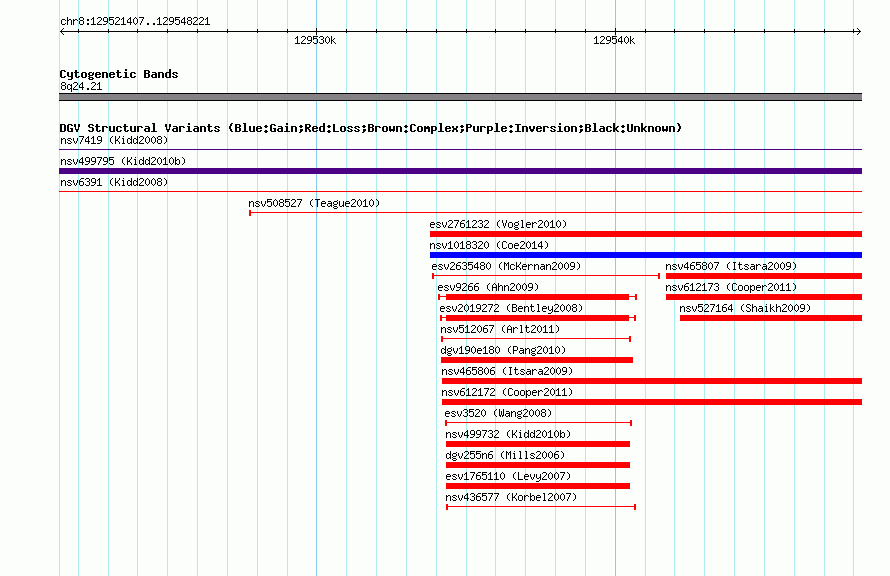The height and width of the screenshot is (576, 890).
Task: Open the esv2019272 (Bentley2008) label
Action: 511,308
